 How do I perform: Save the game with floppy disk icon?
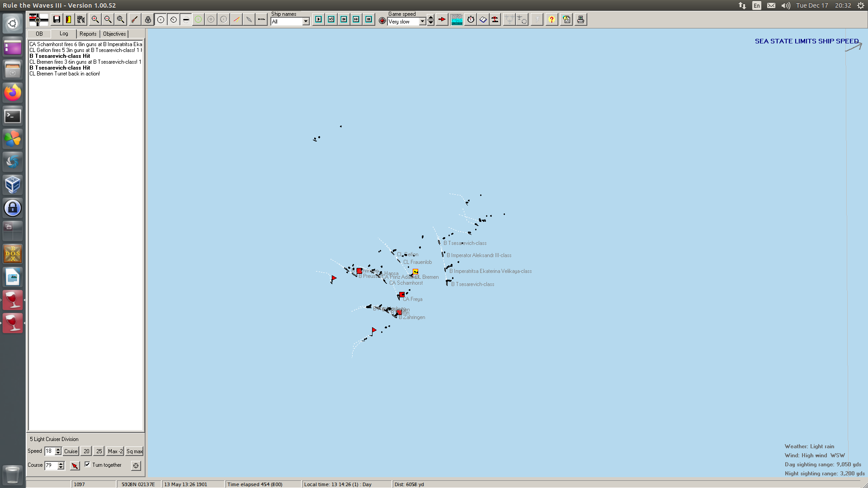(57, 19)
